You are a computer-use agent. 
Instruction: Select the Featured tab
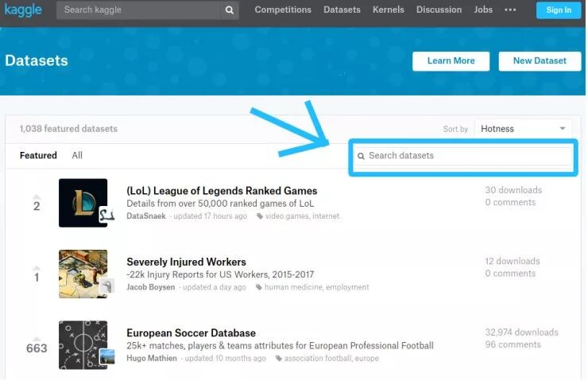coord(38,155)
